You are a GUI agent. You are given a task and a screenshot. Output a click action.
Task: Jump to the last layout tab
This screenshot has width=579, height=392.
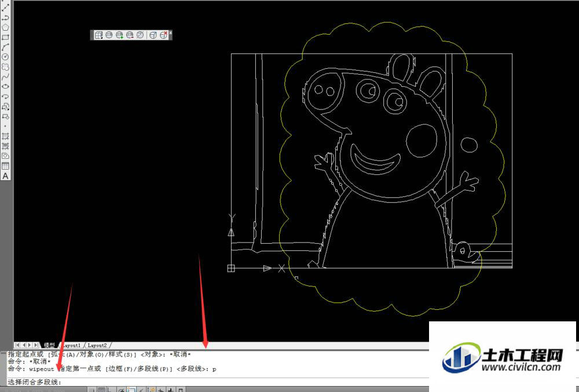36,345
